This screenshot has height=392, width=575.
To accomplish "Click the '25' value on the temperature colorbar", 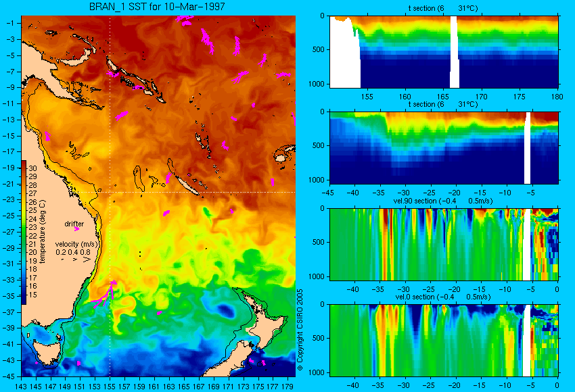I will pyautogui.click(x=32, y=210).
